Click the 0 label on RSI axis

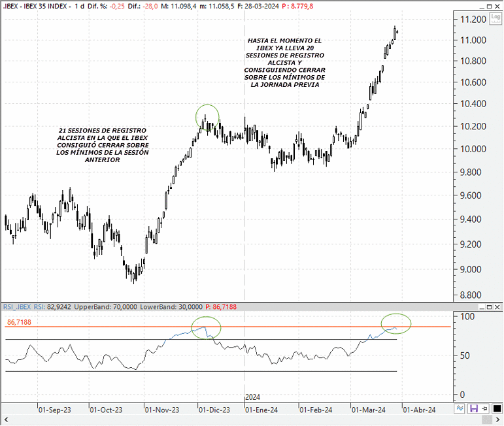tap(463, 395)
